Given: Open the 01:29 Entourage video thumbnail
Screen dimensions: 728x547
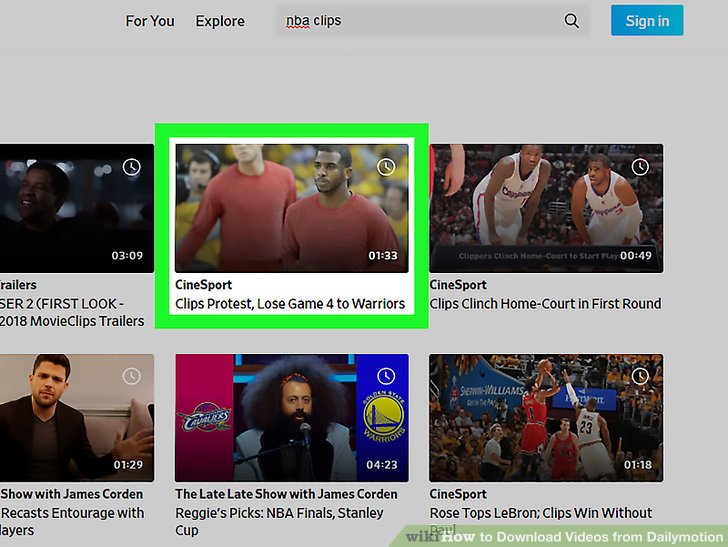Looking at the screenshot, I should pos(77,418).
